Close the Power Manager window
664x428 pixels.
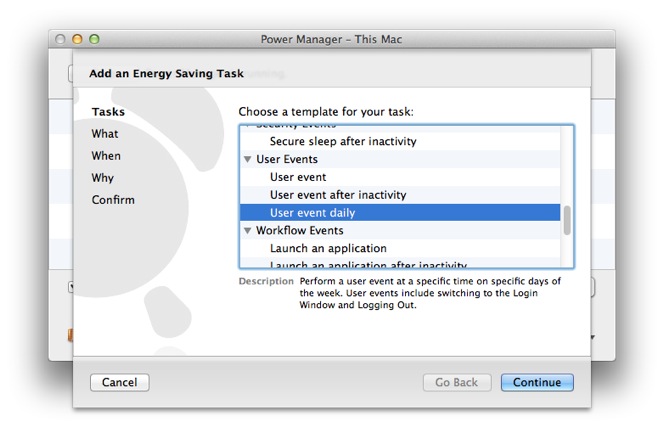[60, 39]
